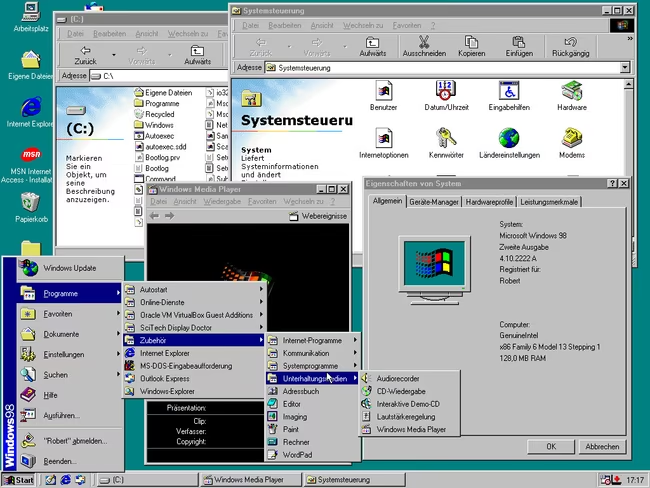Open Interaktive Demo-CD menu entry

pyautogui.click(x=410, y=404)
